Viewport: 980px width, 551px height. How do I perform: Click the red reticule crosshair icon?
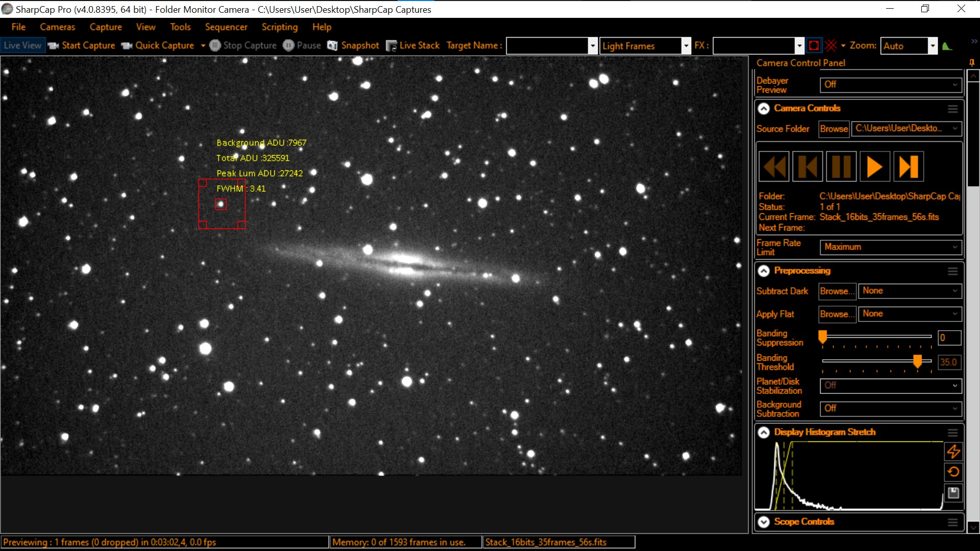(831, 46)
